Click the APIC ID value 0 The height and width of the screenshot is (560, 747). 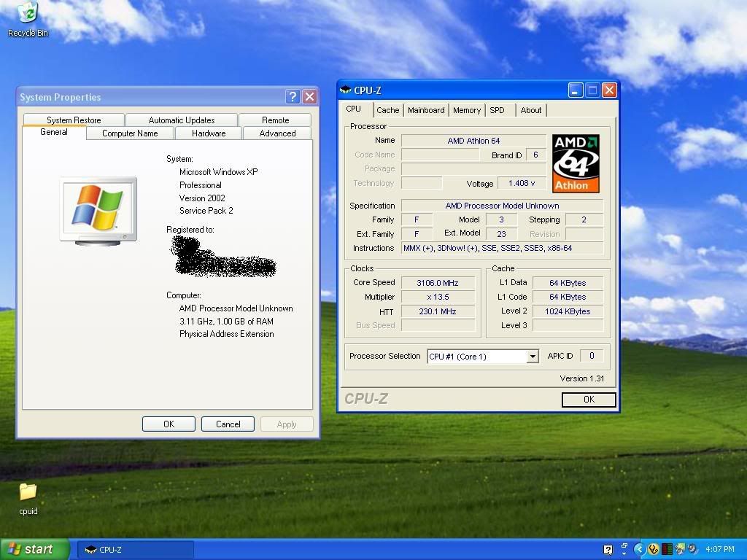click(x=592, y=356)
